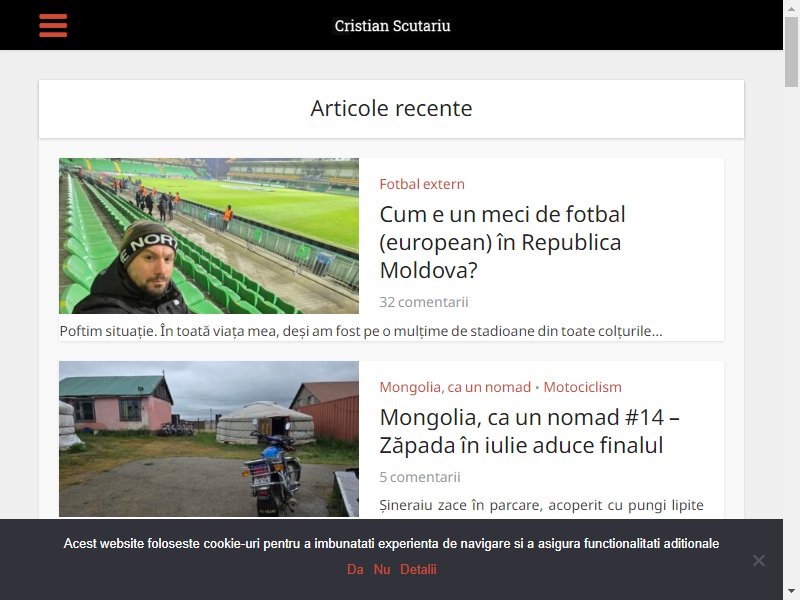Screen dimensions: 800x600
Task: Open the hamburger menu icon
Action: 53,26
